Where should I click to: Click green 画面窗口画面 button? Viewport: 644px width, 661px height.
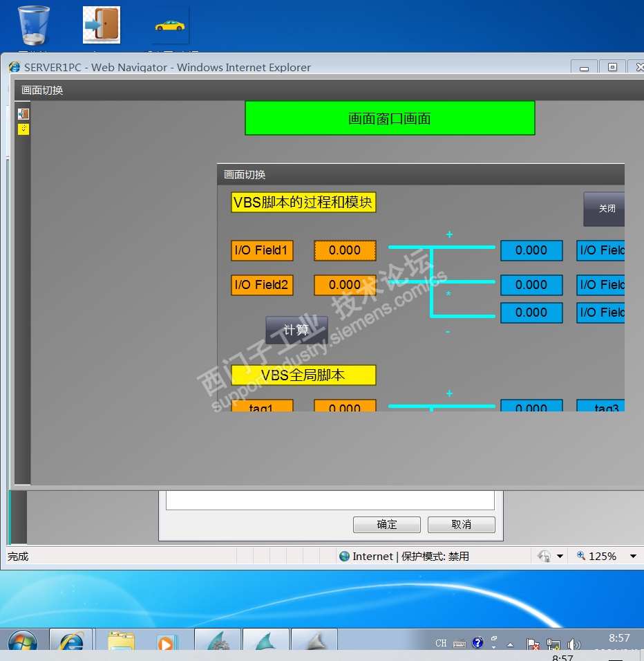[x=390, y=118]
